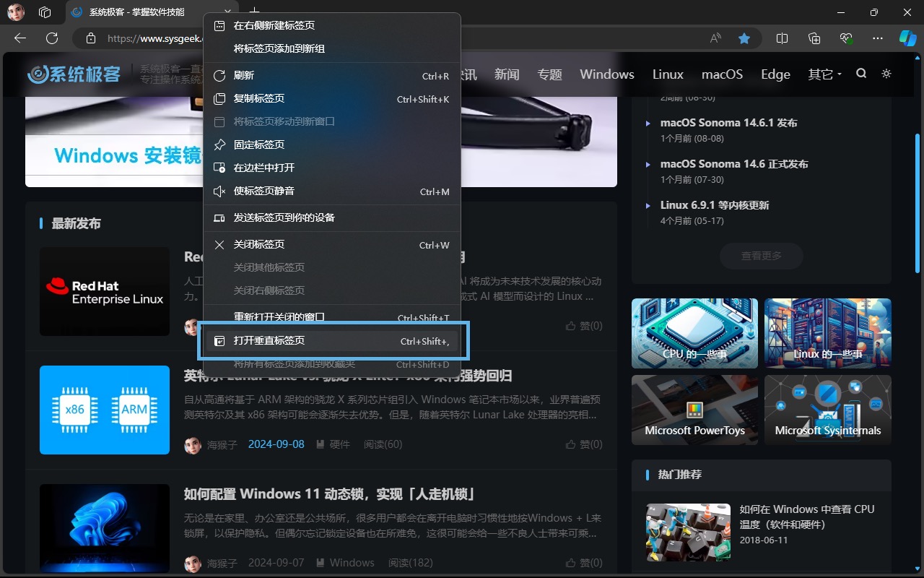Open the Microsoft PowerToys topic tile
924x578 pixels.
[x=694, y=410]
